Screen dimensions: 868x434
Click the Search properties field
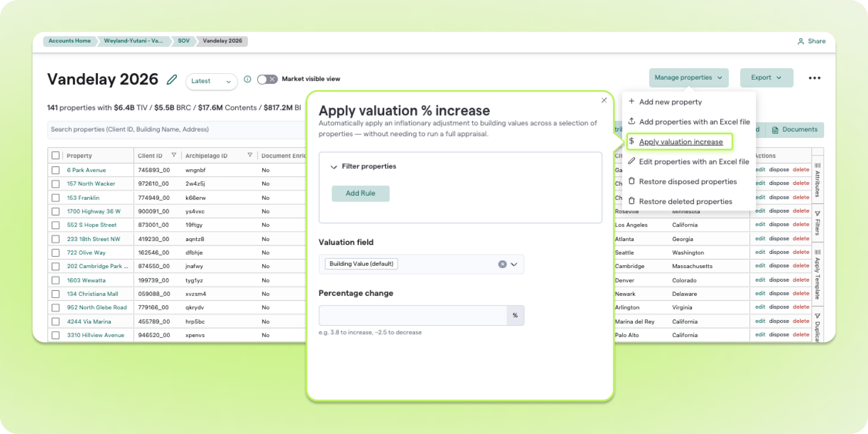[x=177, y=130]
